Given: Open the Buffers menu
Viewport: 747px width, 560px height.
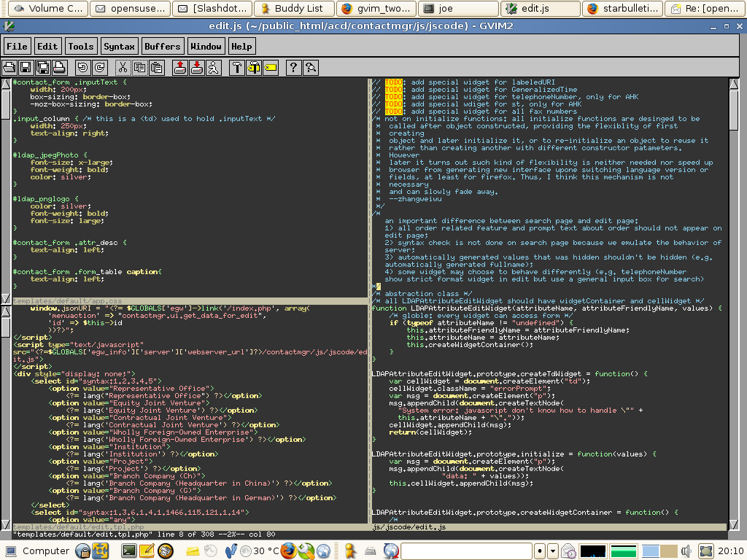Looking at the screenshot, I should tap(162, 46).
